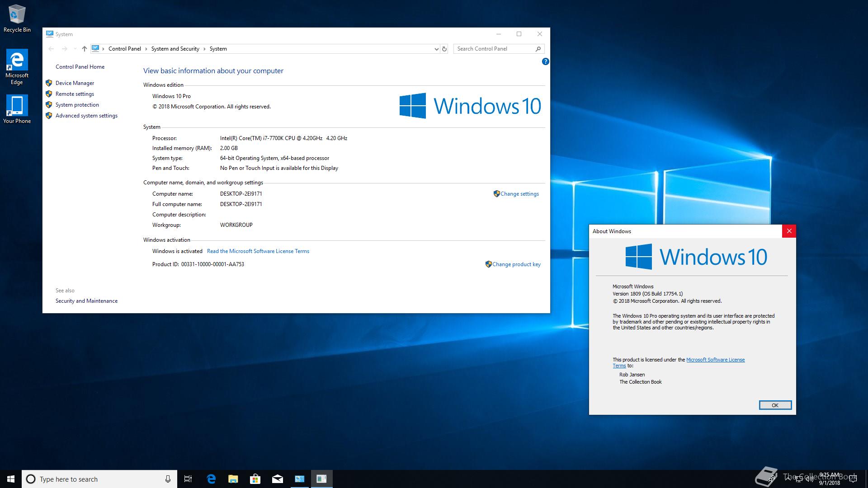
Task: Click Change settings for computer name
Action: 519,194
